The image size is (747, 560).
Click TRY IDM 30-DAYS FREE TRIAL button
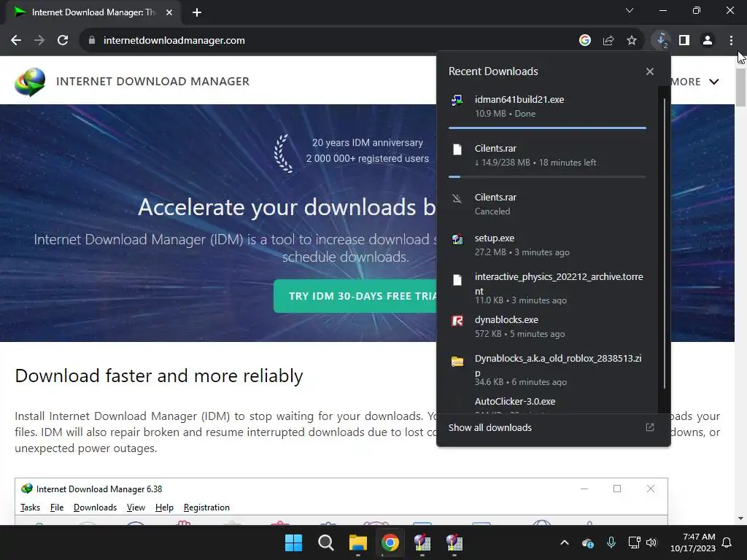click(355, 296)
